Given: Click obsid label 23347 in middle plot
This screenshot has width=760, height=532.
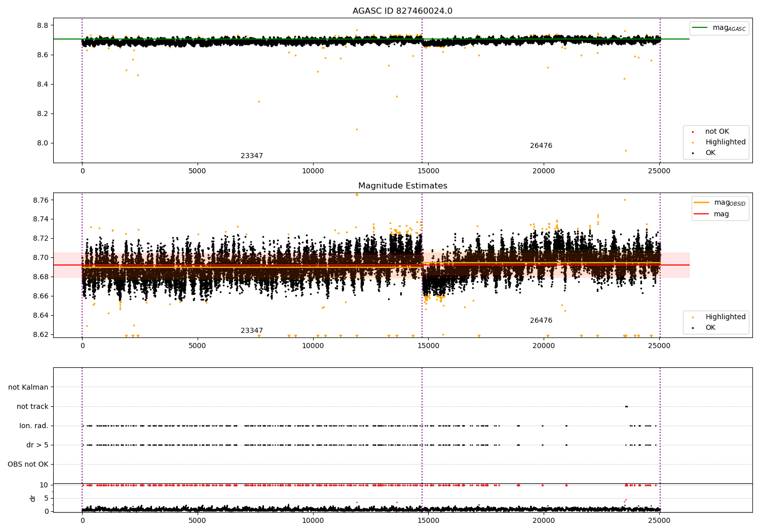Looking at the screenshot, I should tap(252, 331).
